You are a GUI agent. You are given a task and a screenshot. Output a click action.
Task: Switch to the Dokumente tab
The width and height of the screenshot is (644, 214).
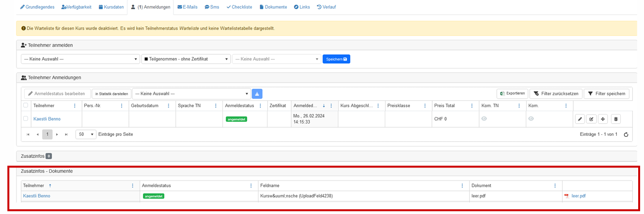coord(273,7)
